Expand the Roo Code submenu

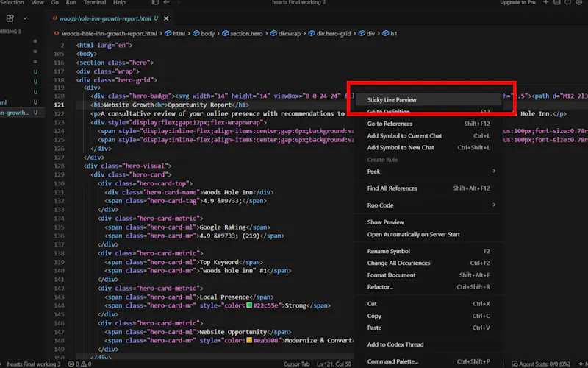(429, 205)
